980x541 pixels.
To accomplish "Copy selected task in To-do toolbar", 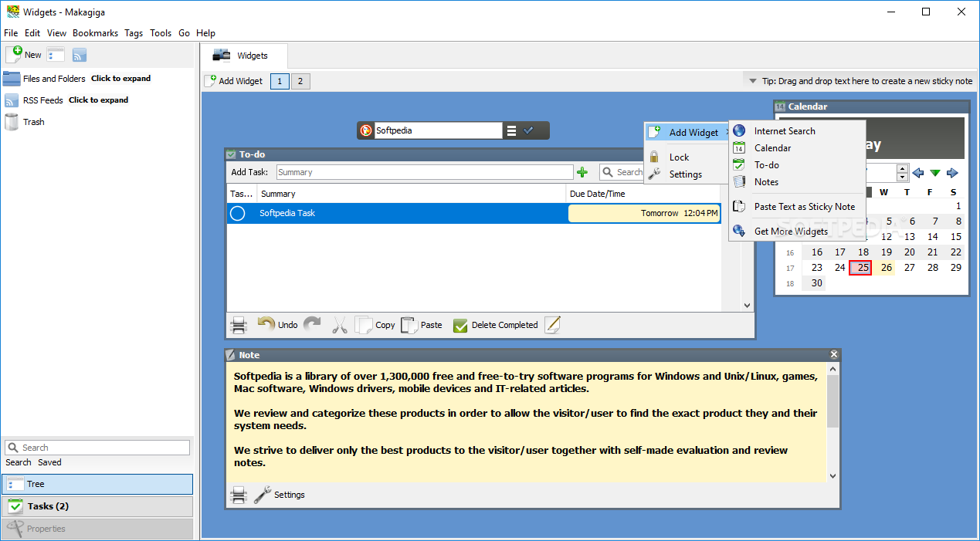I will (x=375, y=325).
